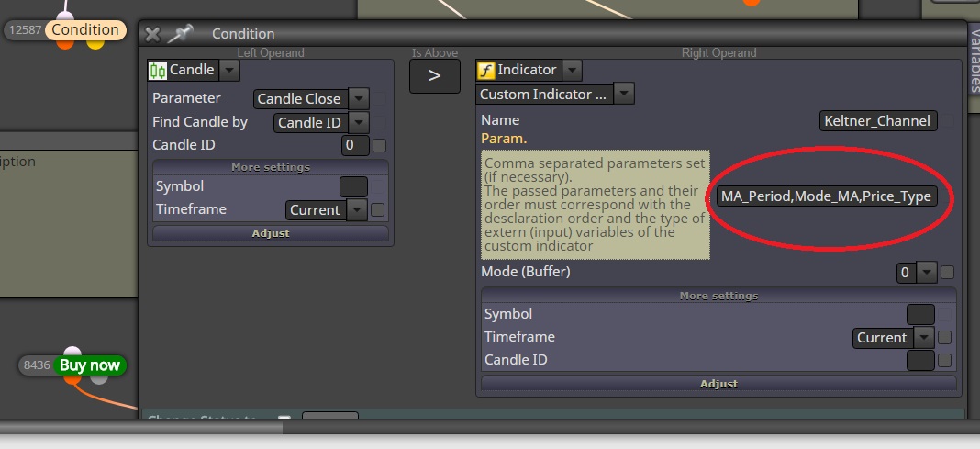980x449 pixels.
Task: Click the greater-than operator button
Action: coord(434,76)
